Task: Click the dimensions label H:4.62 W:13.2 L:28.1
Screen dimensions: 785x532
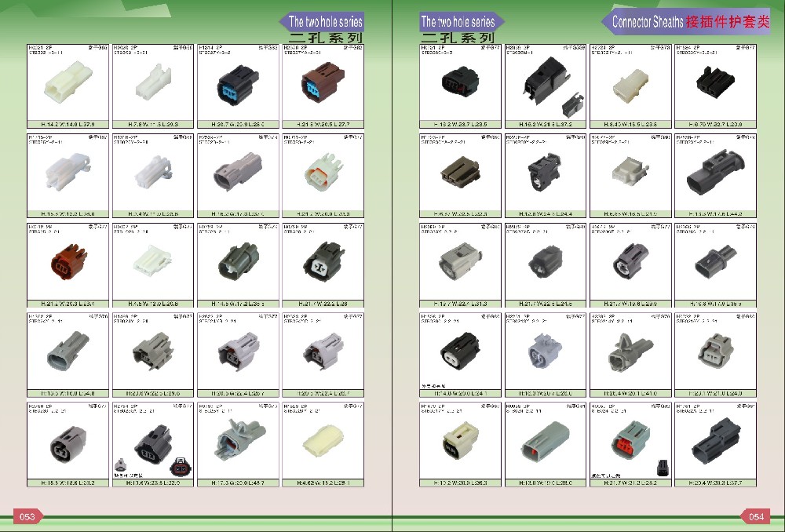Action: click(323, 483)
